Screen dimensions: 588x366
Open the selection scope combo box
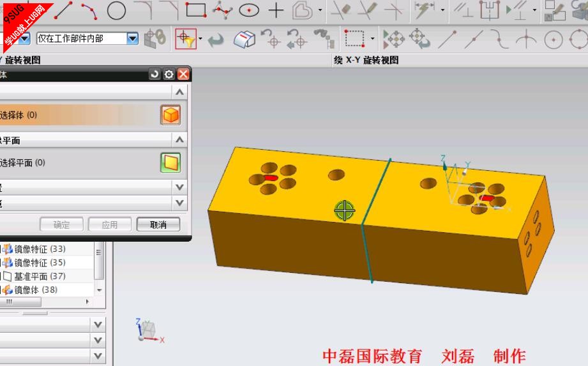coord(87,39)
